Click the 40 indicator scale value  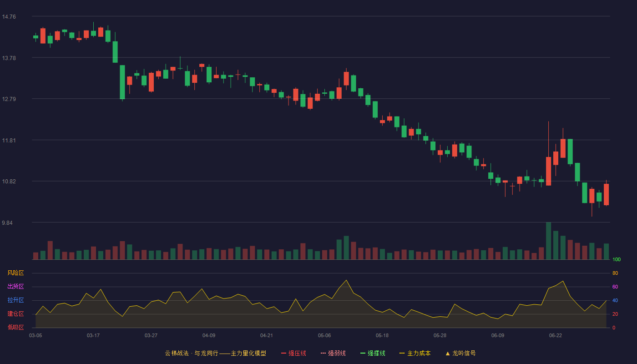(x=615, y=300)
